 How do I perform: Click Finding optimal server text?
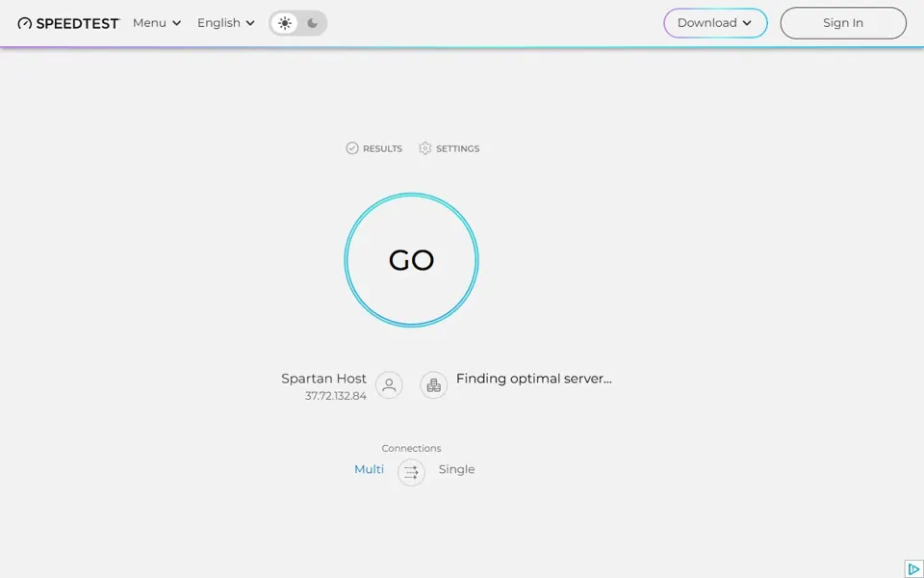(x=534, y=379)
